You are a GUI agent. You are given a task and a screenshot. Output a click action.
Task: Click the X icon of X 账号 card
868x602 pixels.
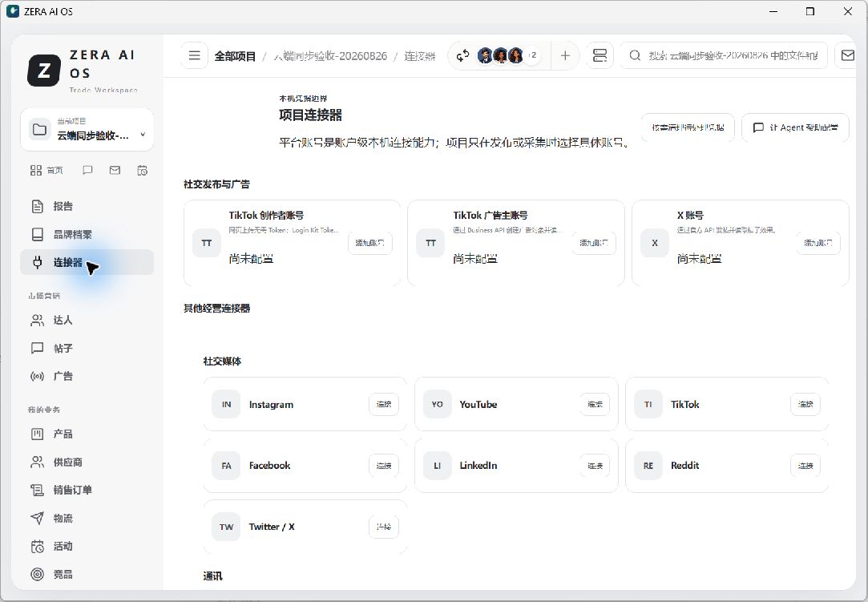(x=655, y=243)
